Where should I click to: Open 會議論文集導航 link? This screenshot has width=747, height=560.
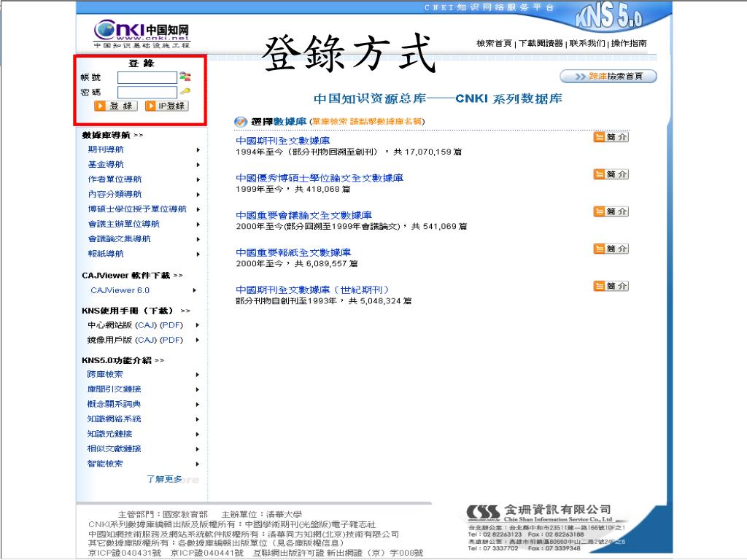click(119, 238)
